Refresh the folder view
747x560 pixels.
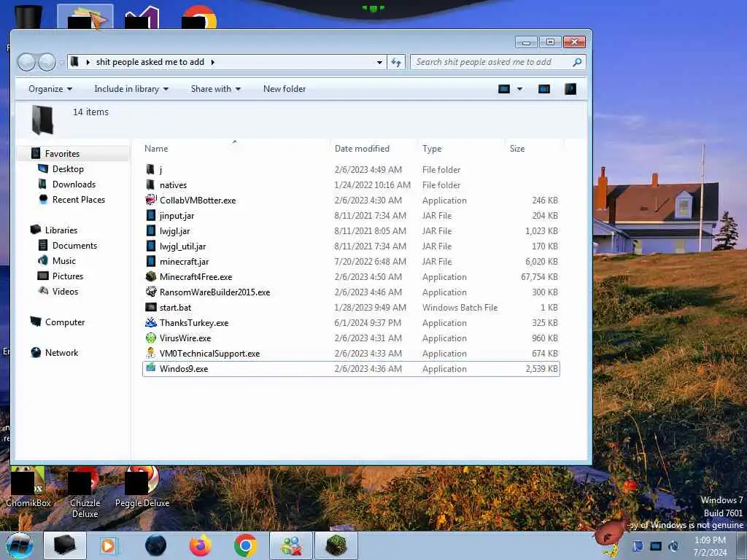[396, 62]
